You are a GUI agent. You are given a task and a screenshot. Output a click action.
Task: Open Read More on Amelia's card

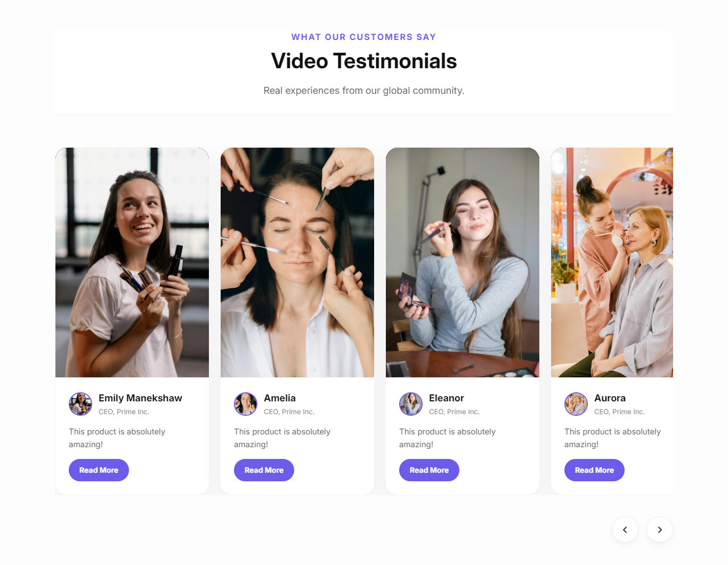264,470
